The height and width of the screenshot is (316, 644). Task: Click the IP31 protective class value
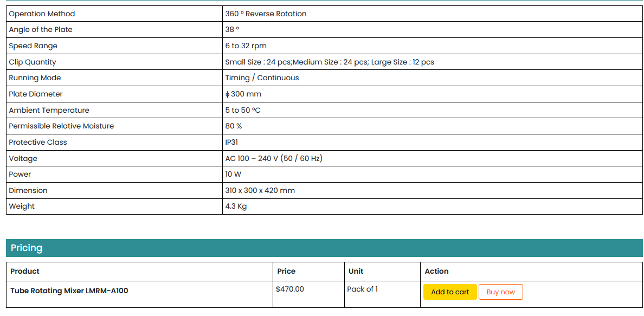coord(231,142)
